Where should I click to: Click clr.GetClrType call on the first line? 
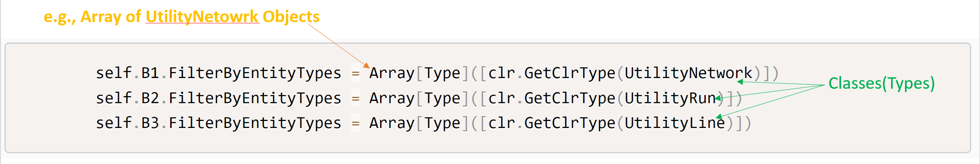coord(551,73)
